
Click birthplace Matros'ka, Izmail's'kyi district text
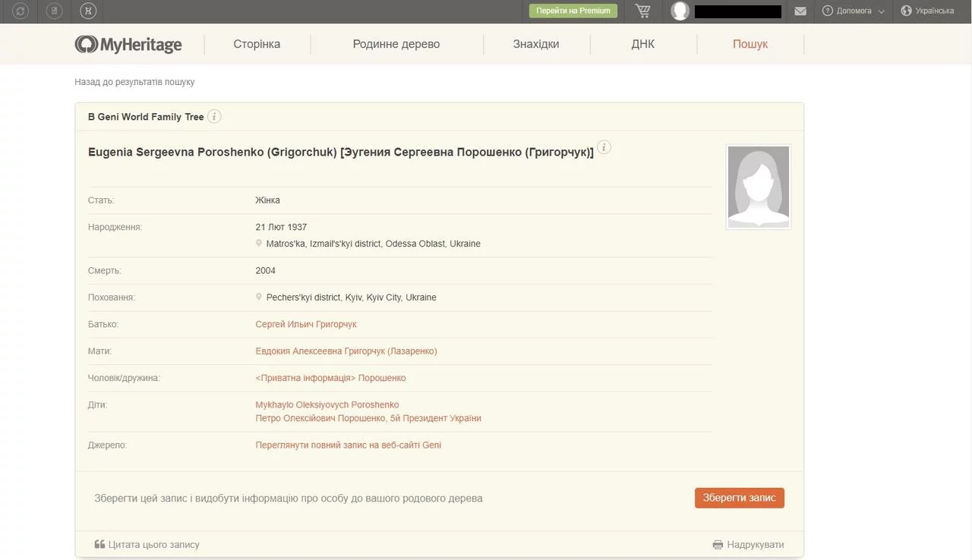pyautogui.click(x=374, y=244)
